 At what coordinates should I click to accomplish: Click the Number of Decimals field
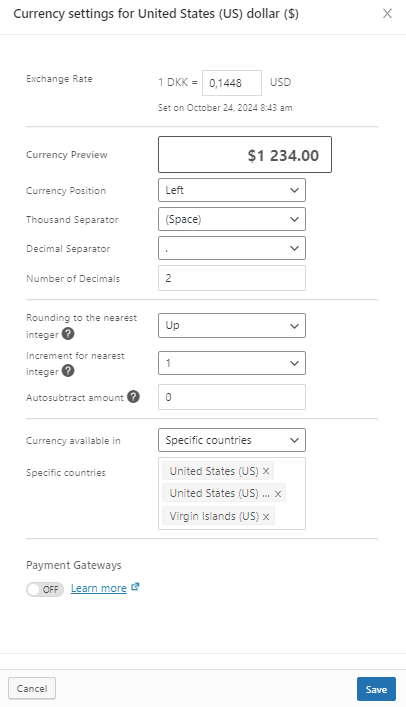pyautogui.click(x=232, y=278)
